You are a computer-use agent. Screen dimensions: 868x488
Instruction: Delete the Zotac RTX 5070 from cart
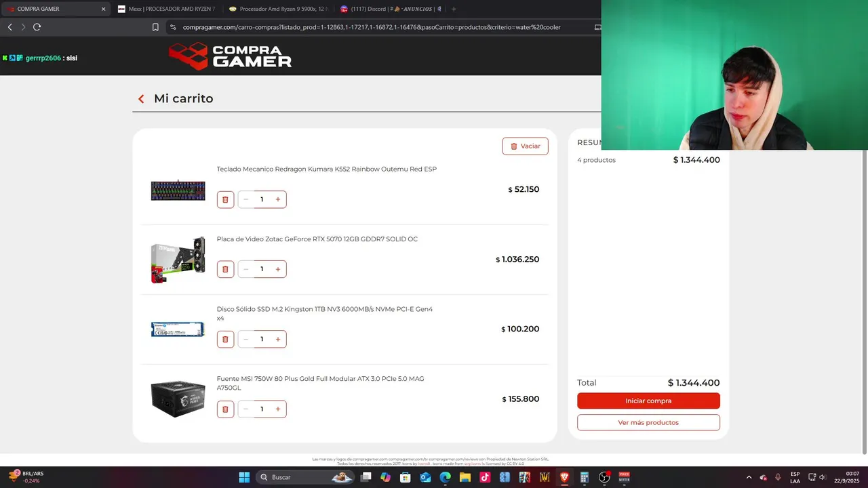(225, 269)
